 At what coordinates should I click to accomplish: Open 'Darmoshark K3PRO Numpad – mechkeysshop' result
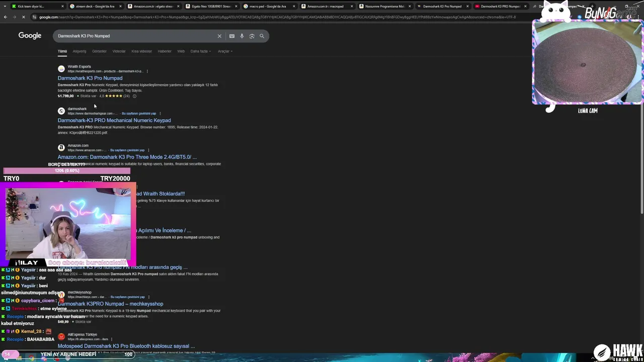click(111, 304)
